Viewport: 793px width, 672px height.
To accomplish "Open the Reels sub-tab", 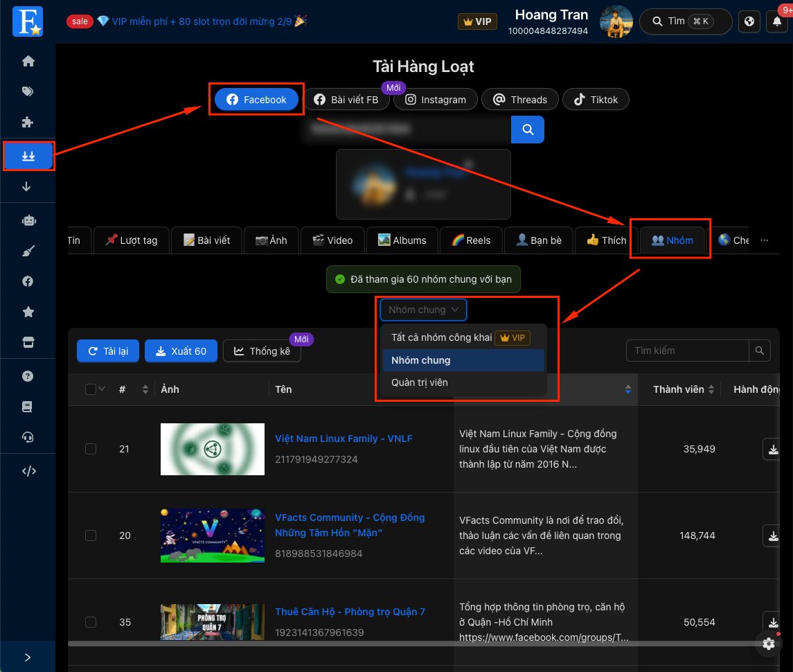I will pos(472,240).
